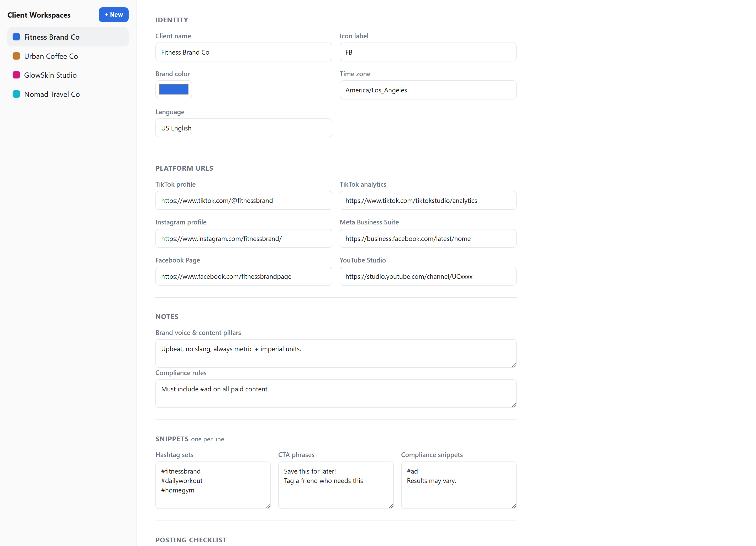The height and width of the screenshot is (546, 756).
Task: Click into the Compliance snippets textarea
Action: pyautogui.click(x=459, y=485)
